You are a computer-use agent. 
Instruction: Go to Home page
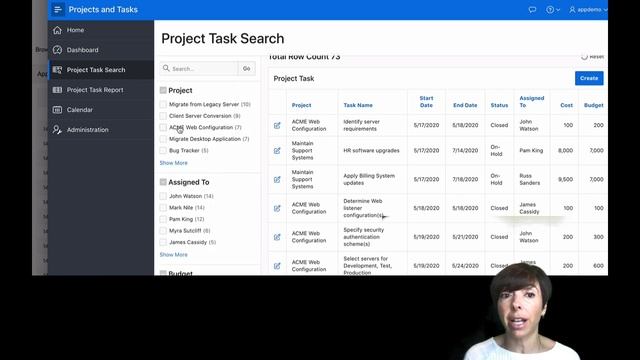(x=76, y=30)
